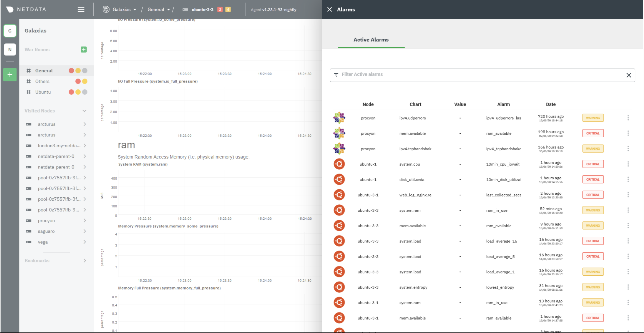644x333 pixels.
Task: Open three-dot options for ram_available alarm
Action: (x=628, y=133)
